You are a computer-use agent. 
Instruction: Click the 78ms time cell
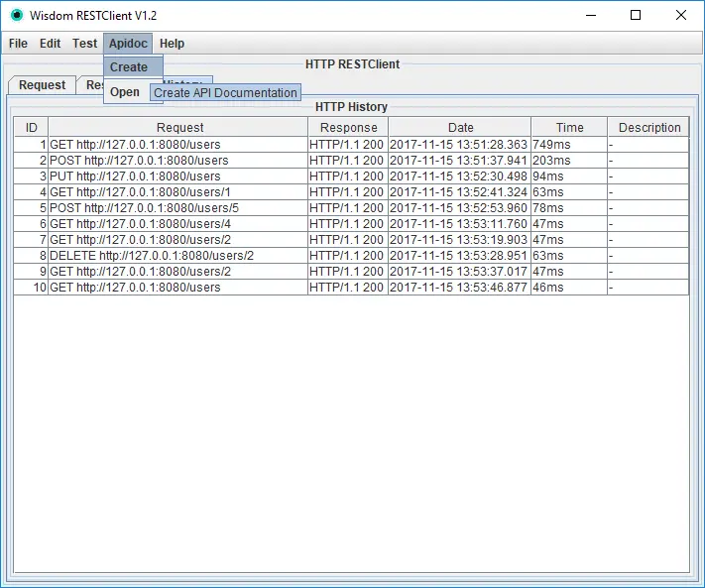click(x=569, y=208)
